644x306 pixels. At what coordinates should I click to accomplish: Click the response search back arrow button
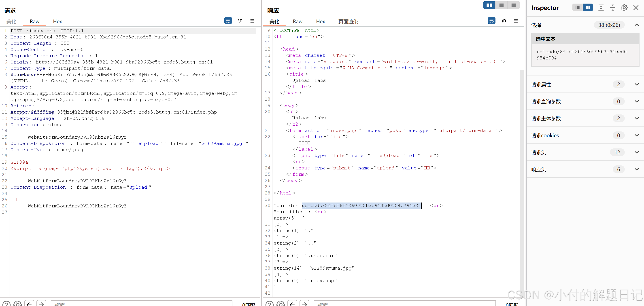coord(292,304)
